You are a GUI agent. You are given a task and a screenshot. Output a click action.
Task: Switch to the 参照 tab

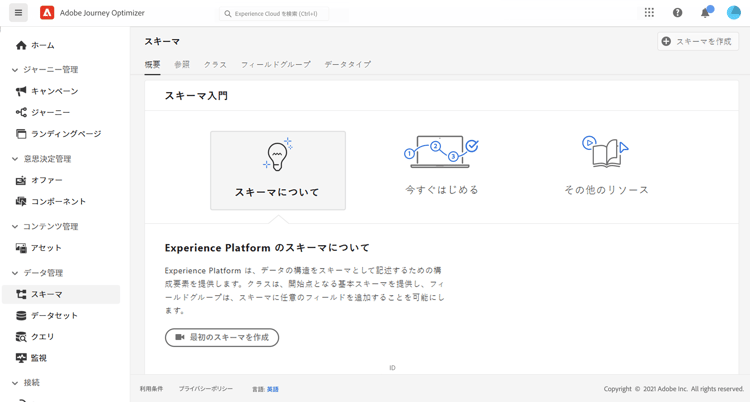[x=182, y=65]
